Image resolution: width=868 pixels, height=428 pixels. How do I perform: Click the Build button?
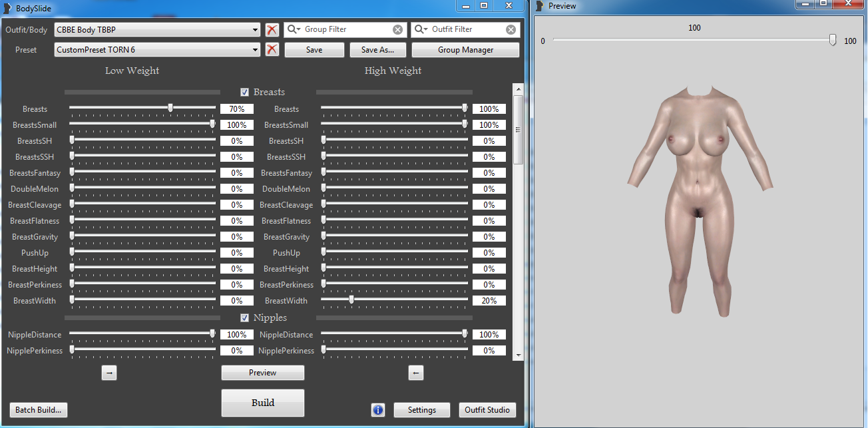coord(262,403)
